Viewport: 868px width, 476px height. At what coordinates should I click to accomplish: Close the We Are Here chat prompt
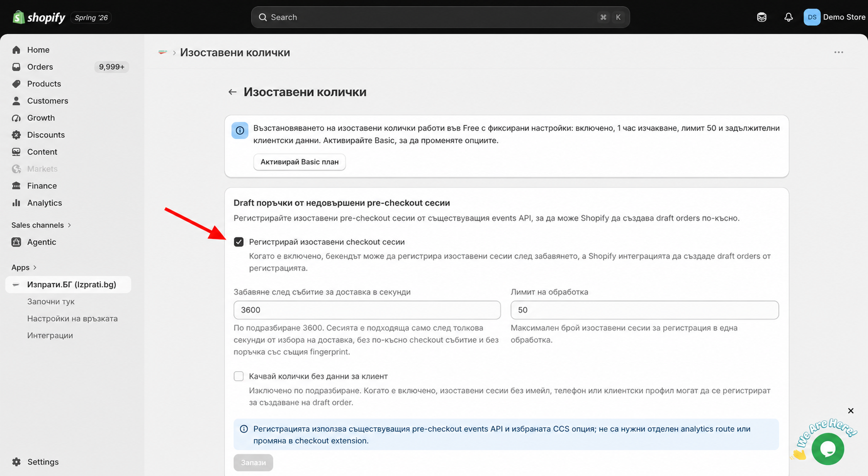coord(851,410)
